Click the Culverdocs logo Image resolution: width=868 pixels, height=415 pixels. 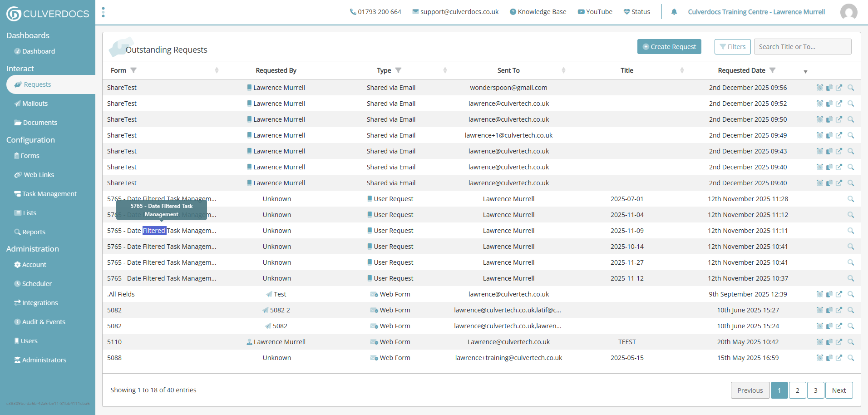tap(48, 14)
